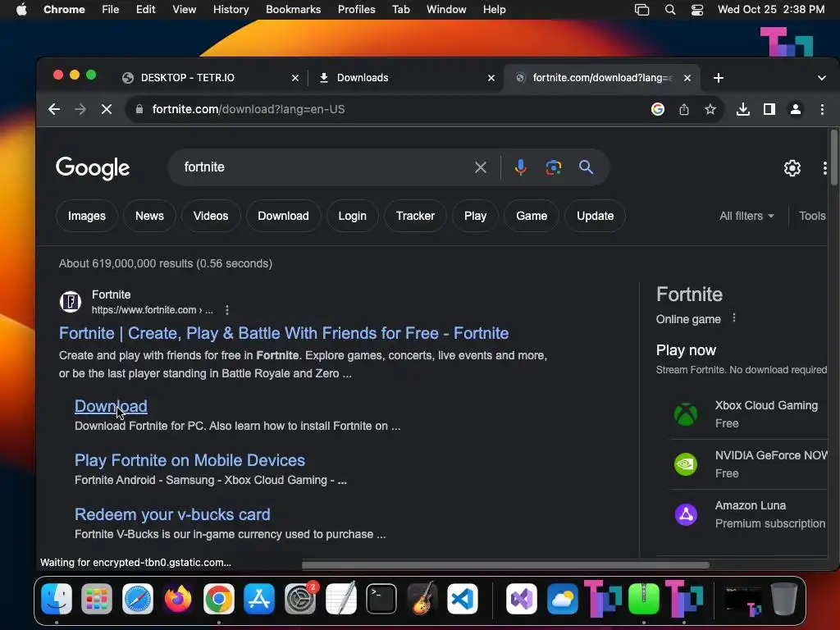Viewport: 840px width, 630px height.
Task: Close the Downloads tab
Action: (x=491, y=78)
